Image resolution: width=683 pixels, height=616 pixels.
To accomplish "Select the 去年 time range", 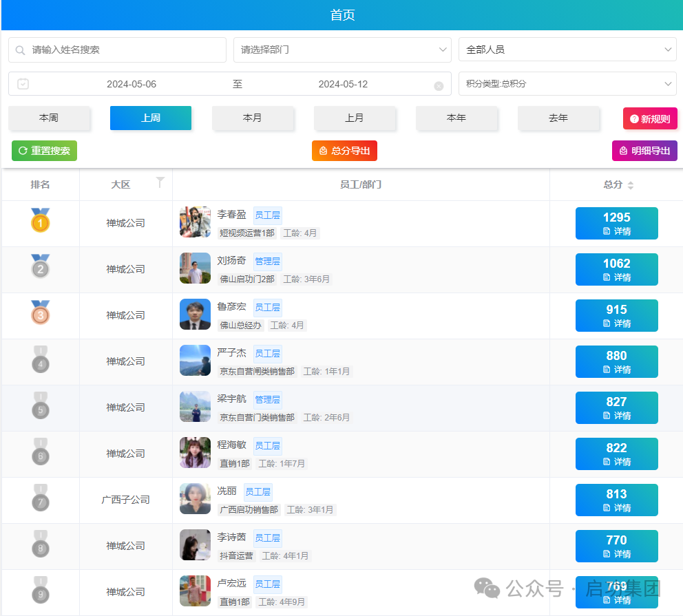I will coord(558,118).
